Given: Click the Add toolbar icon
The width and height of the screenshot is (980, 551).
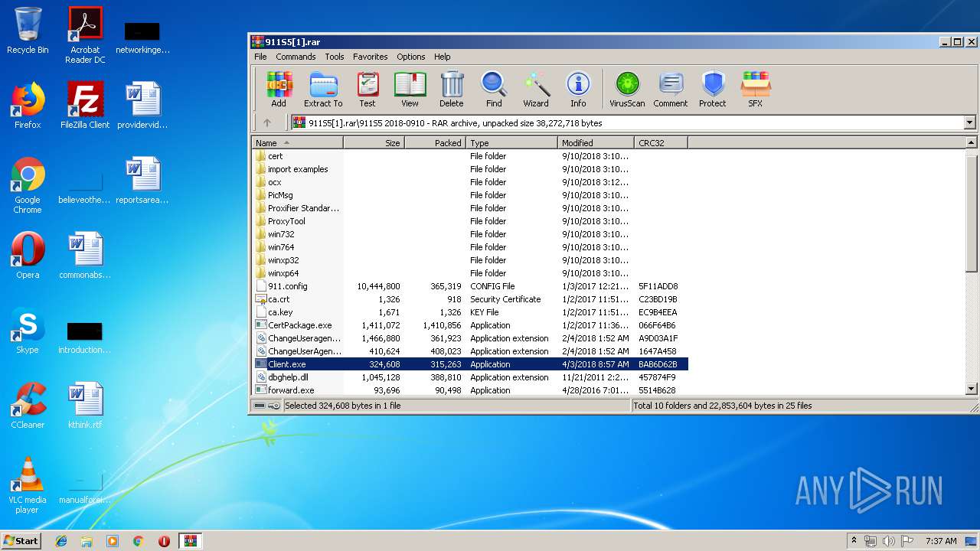Looking at the screenshot, I should click(279, 90).
